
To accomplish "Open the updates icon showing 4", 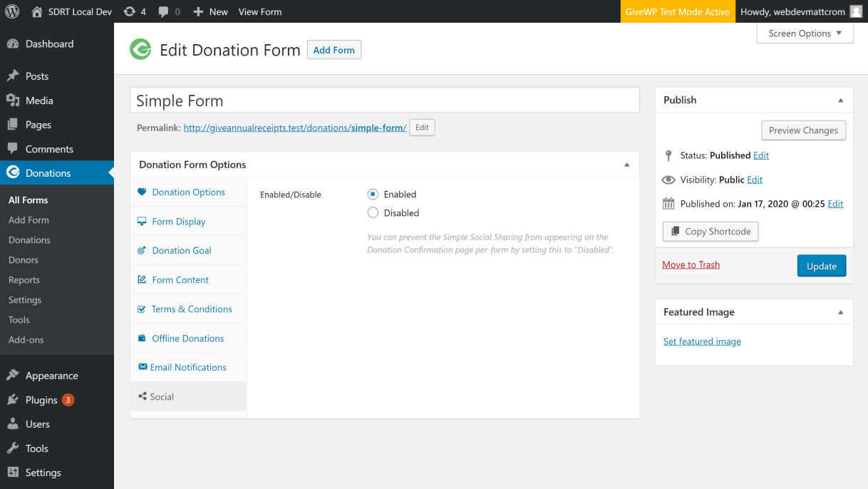I will click(x=129, y=11).
